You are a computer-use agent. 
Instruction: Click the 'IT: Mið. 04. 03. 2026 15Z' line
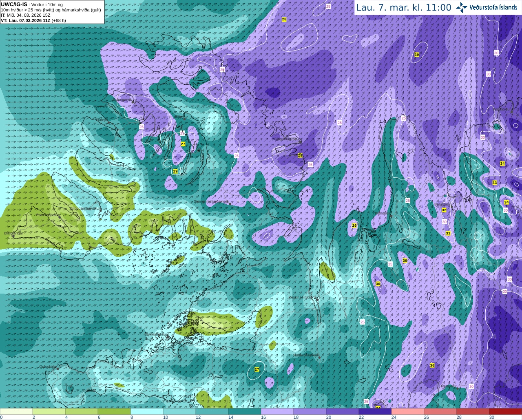[26, 15]
